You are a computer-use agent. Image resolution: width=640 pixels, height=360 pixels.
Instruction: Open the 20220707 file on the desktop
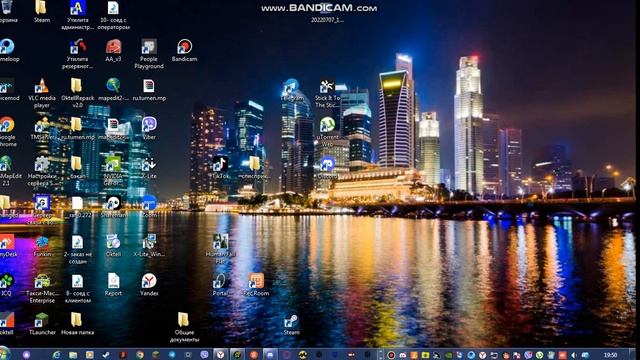(x=327, y=12)
